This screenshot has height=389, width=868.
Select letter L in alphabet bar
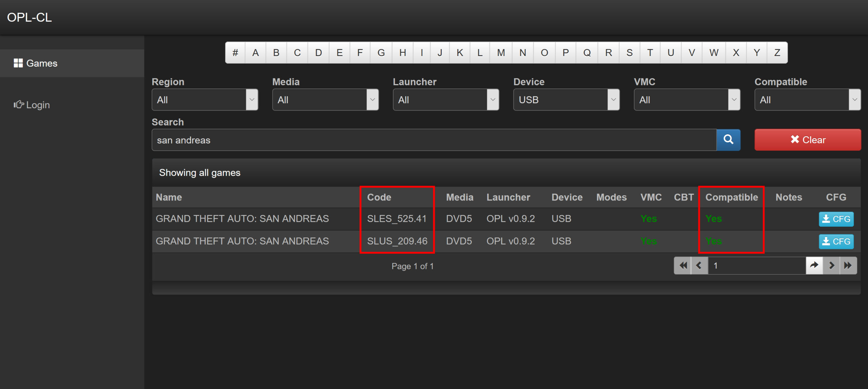[480, 53]
